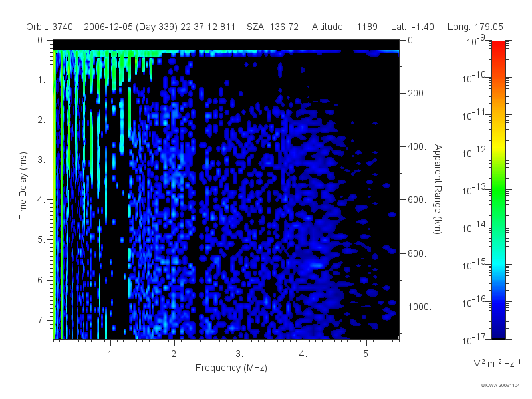This screenshot has height=399, width=532.
Task: Click the 10⁻¹³ label on color scale
Action: point(475,189)
